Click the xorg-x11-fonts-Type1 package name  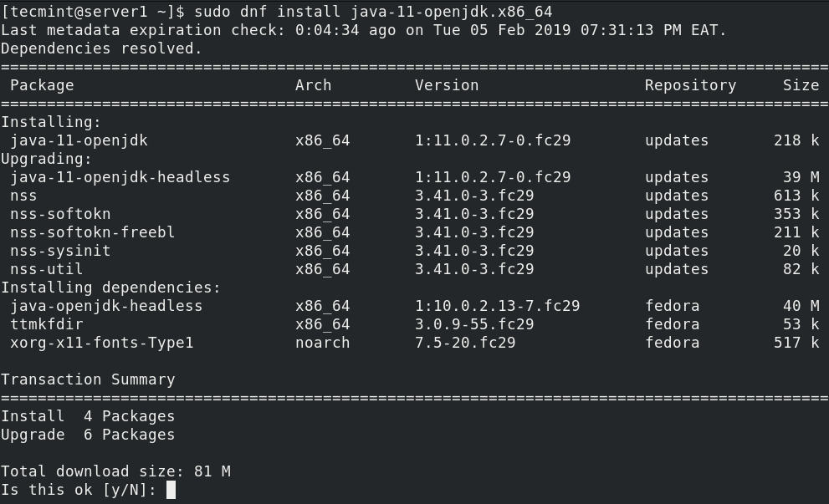coord(101,343)
